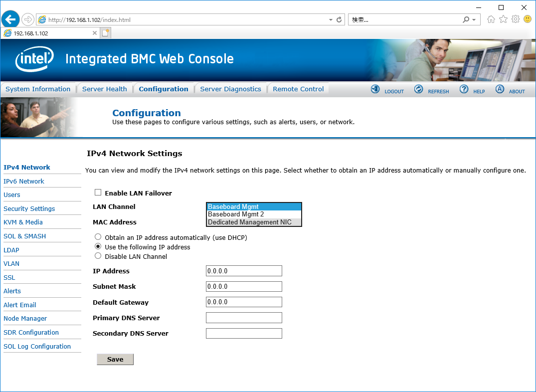The width and height of the screenshot is (536, 392).
Task: Open the Server Diagnostics tab
Action: point(230,89)
